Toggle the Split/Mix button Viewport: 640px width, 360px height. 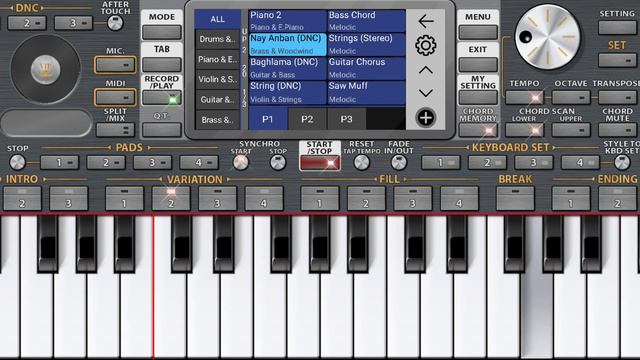(x=115, y=130)
